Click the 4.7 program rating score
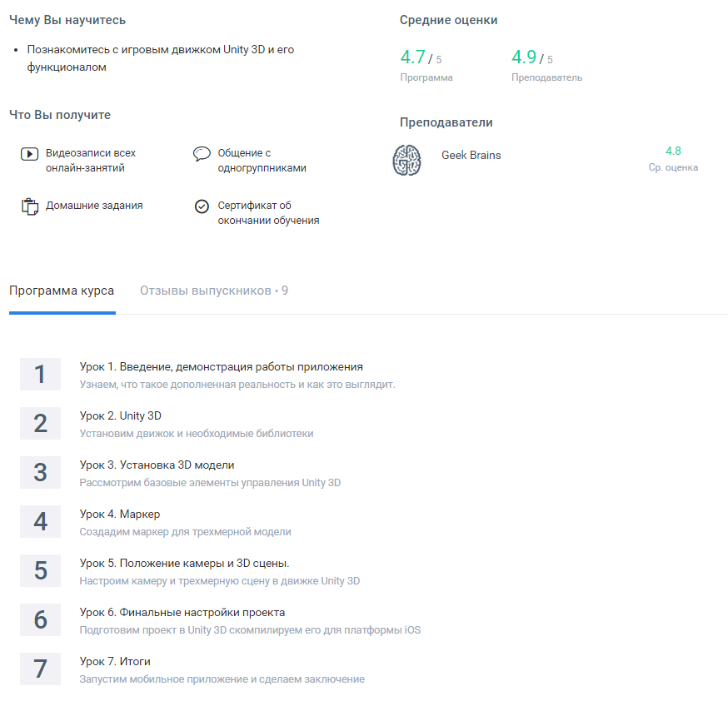Image resolution: width=728 pixels, height=711 pixels. (x=412, y=57)
